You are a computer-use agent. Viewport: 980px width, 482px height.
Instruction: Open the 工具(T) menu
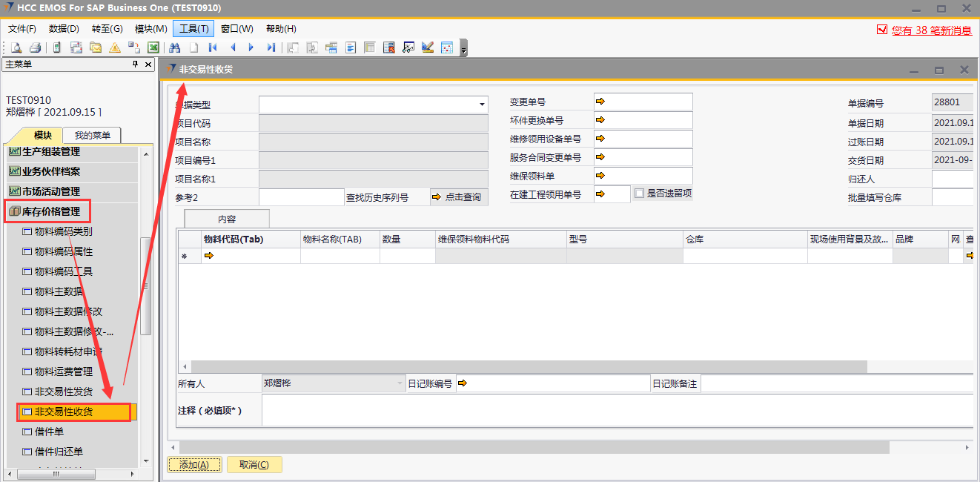193,29
